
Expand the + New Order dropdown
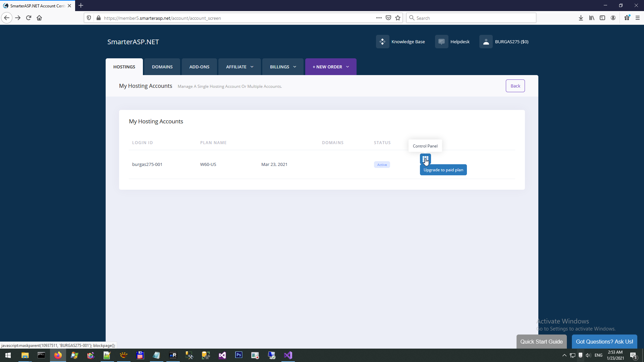tap(330, 67)
